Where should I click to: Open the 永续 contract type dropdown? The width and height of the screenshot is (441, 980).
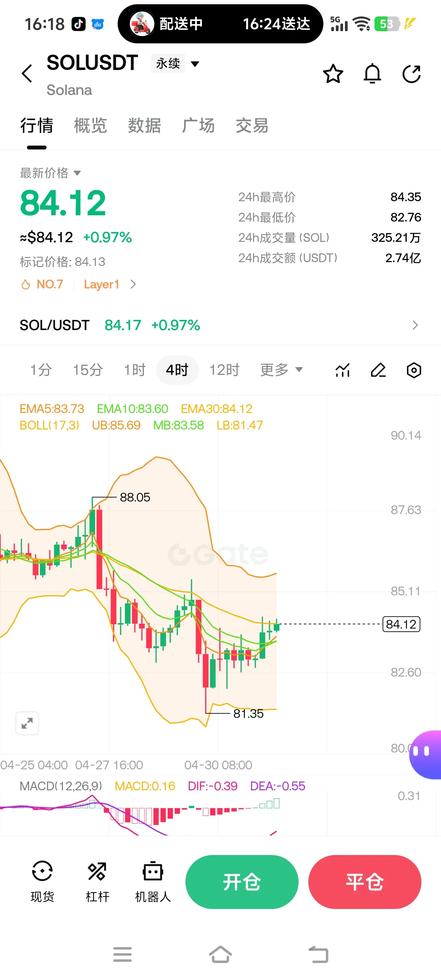[175, 63]
